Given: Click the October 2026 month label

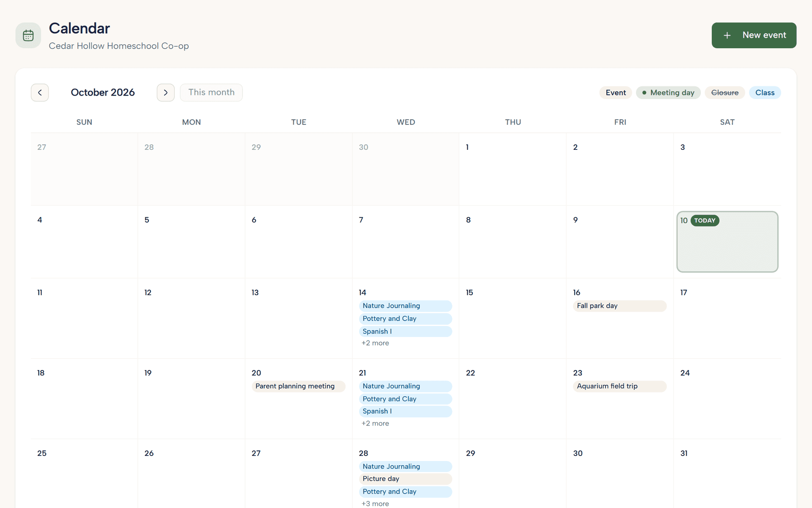Looking at the screenshot, I should tap(103, 92).
